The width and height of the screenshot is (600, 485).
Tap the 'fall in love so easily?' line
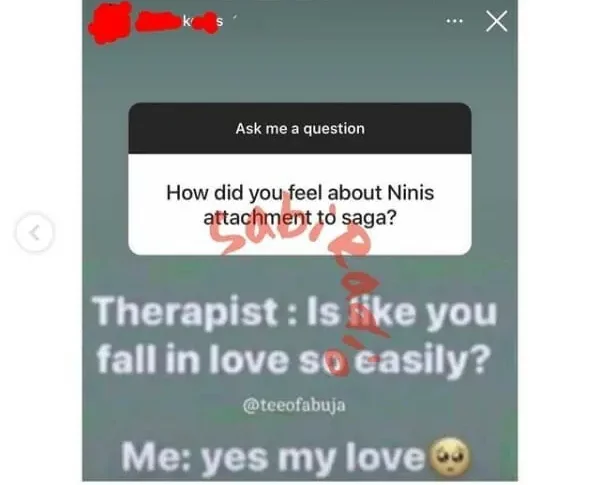pyautogui.click(x=293, y=359)
